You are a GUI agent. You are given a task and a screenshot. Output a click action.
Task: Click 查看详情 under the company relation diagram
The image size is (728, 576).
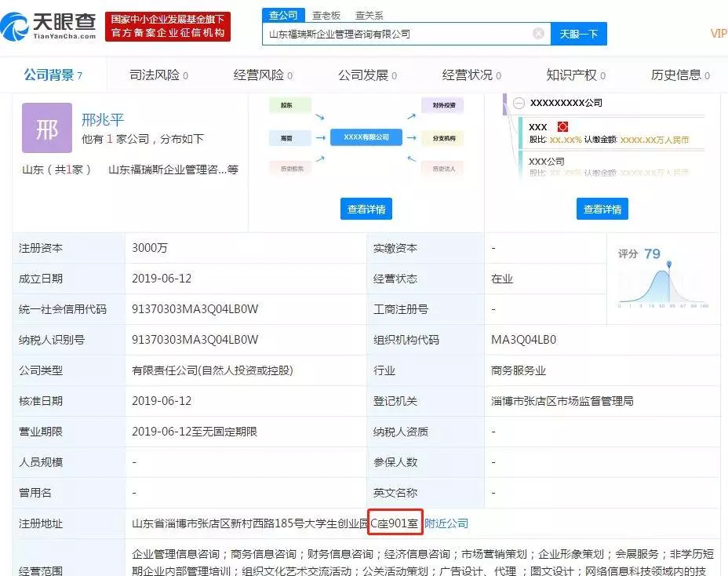366,209
